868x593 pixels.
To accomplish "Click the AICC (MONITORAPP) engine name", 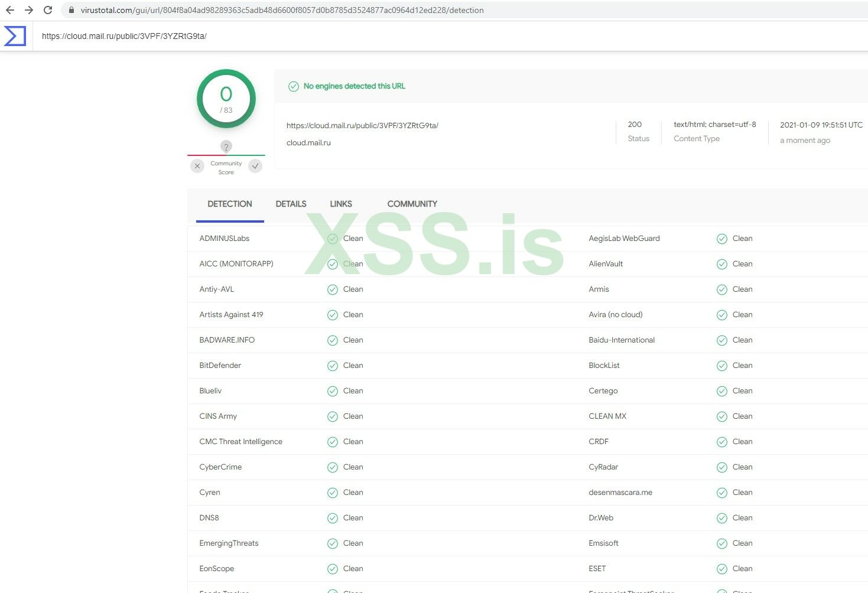I will coord(236,264).
